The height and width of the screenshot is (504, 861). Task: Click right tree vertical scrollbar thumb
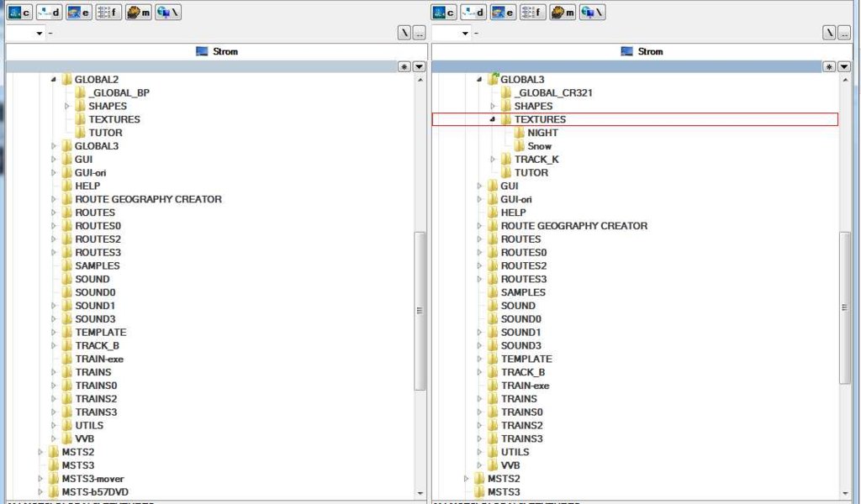coord(845,307)
